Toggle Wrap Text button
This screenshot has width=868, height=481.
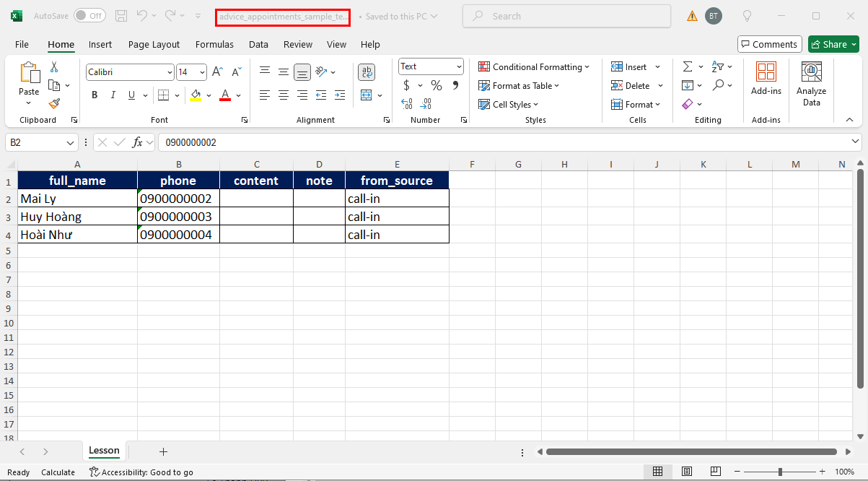(367, 71)
